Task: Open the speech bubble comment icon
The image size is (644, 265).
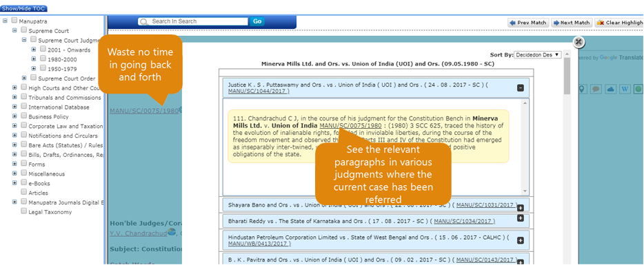Action: 596,89
